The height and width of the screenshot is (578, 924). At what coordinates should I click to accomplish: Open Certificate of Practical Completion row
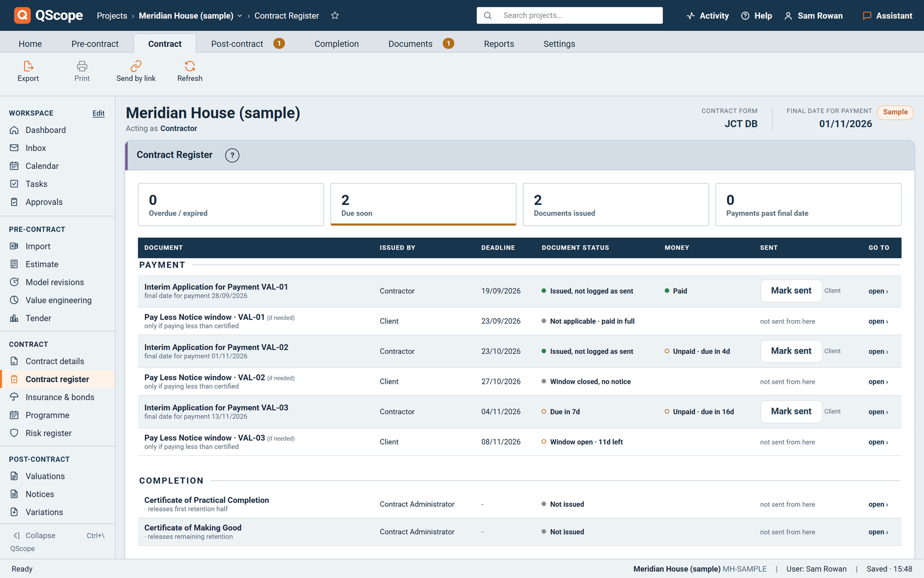pyautogui.click(x=878, y=505)
